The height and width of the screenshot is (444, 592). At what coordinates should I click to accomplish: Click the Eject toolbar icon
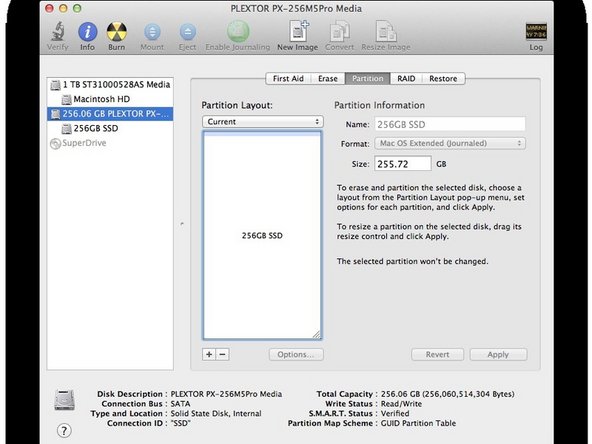[188, 32]
